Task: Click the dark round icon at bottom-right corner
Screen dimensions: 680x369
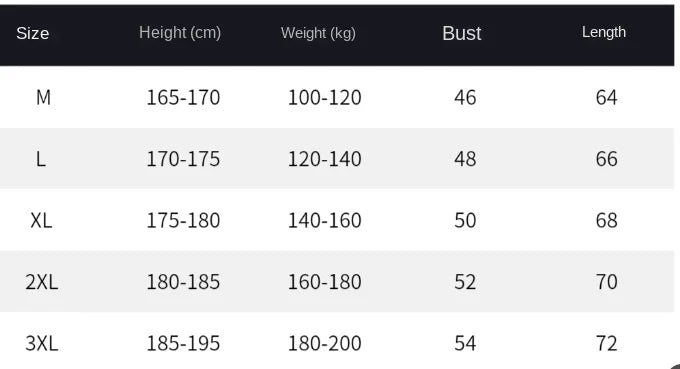Action: (x=675, y=366)
